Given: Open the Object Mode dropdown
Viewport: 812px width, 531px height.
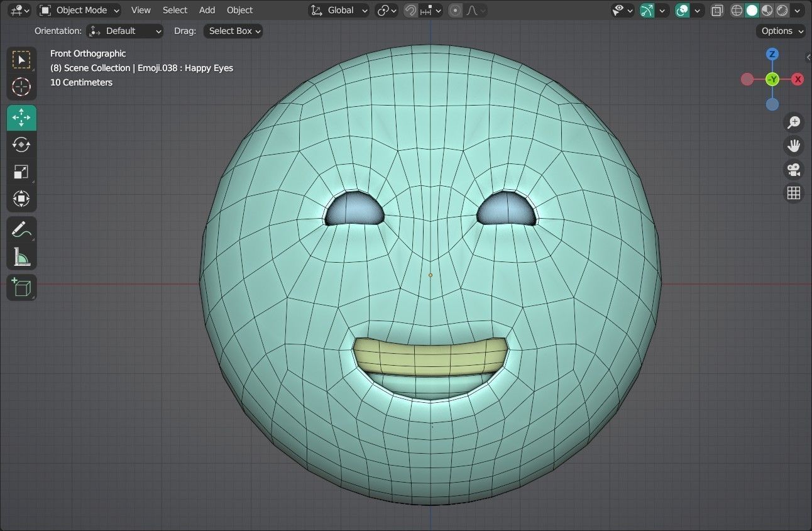Looking at the screenshot, I should [x=80, y=10].
